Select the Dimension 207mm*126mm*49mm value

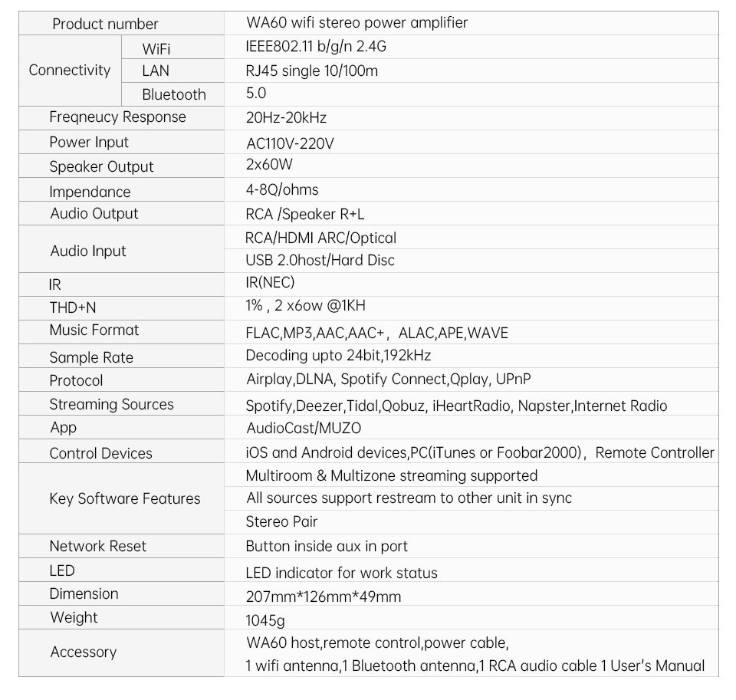[324, 597]
